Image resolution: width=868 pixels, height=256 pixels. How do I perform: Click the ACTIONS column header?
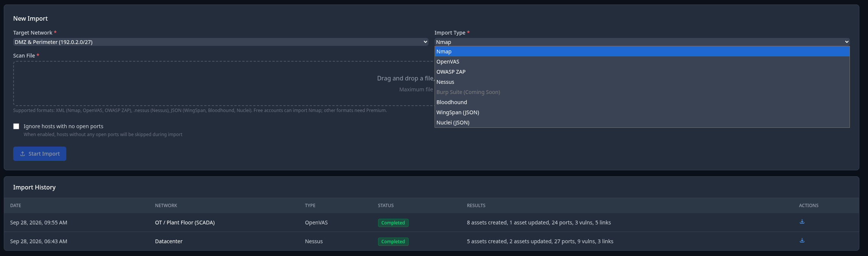coord(809,206)
